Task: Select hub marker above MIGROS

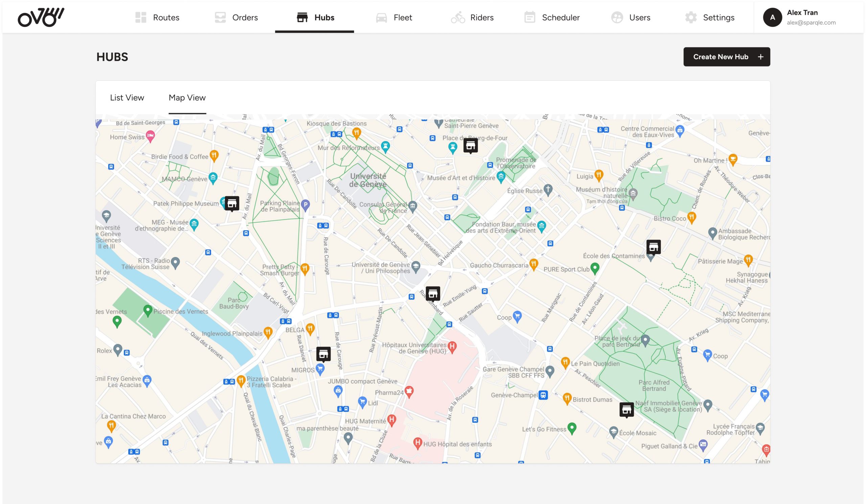Action: coord(323,354)
